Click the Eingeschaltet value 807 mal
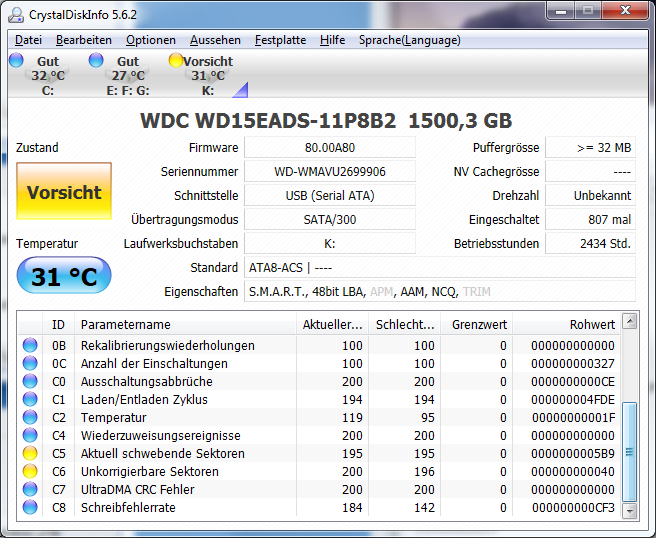The image size is (656, 538). coord(591,219)
